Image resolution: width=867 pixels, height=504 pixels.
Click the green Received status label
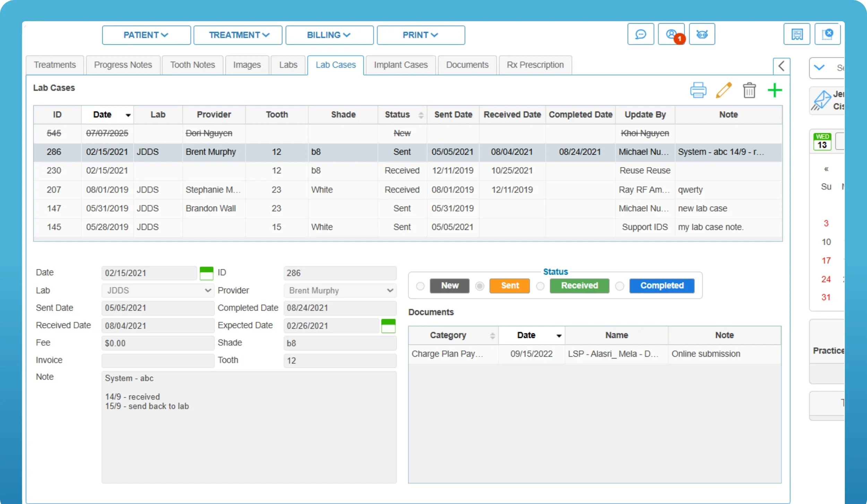pos(579,286)
